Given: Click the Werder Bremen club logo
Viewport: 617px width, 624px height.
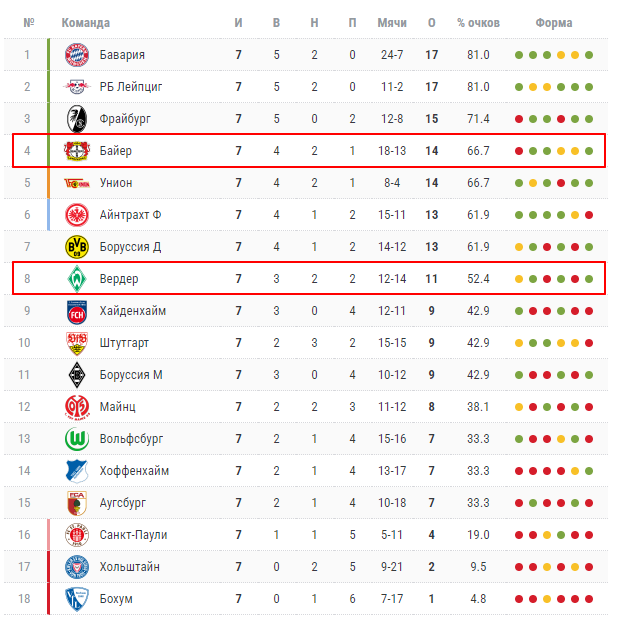Looking at the screenshot, I should pos(77,279).
